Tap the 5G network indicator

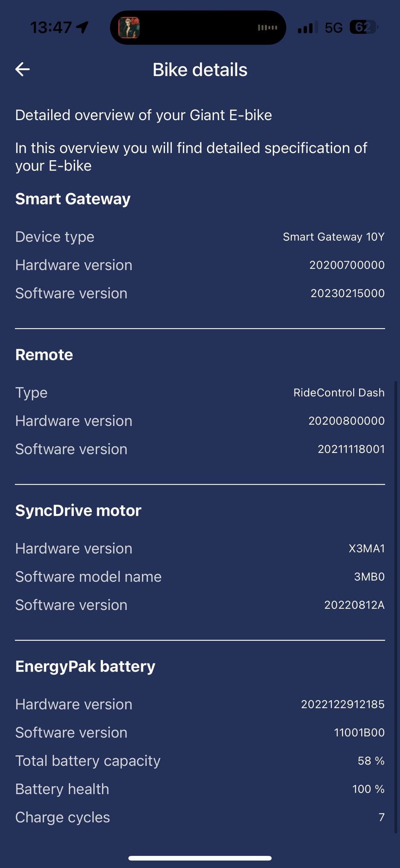pyautogui.click(x=333, y=28)
